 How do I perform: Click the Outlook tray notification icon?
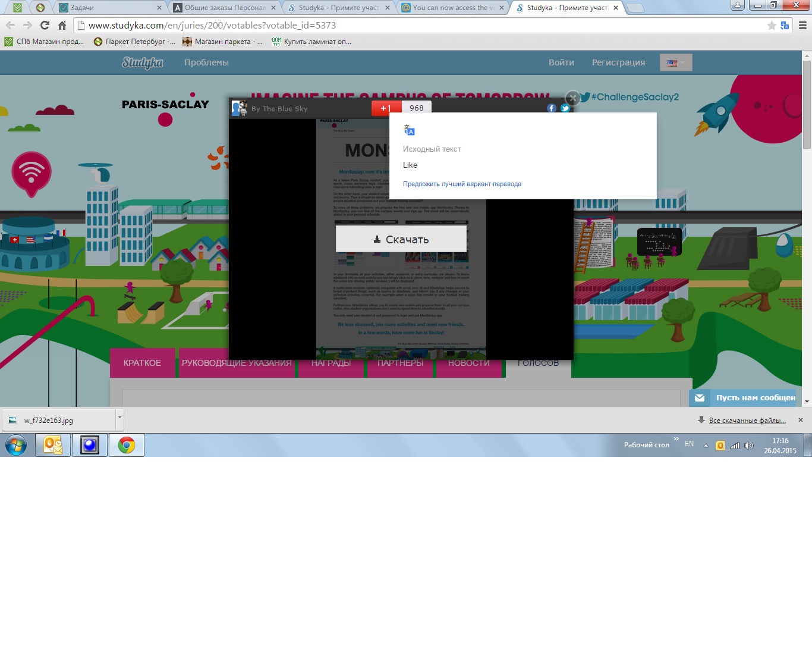(x=720, y=446)
